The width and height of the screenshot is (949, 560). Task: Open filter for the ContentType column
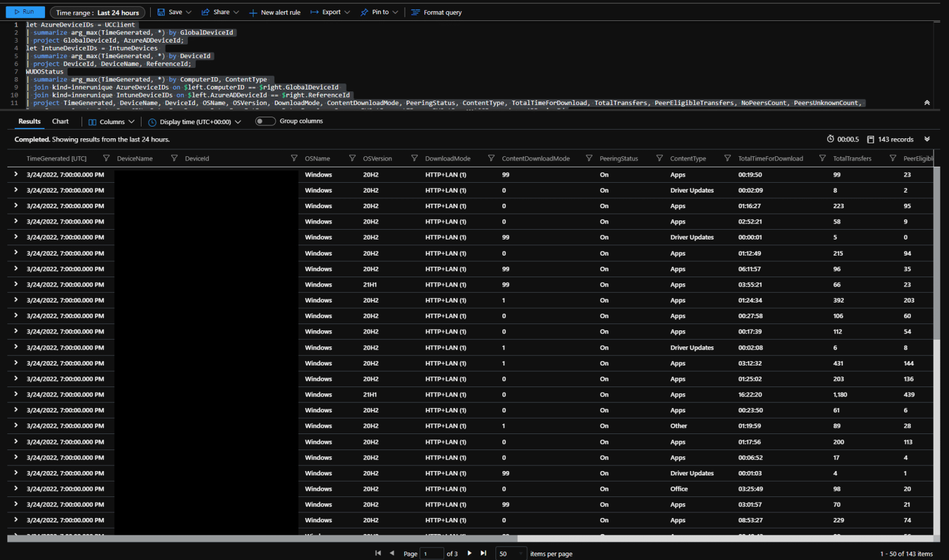[x=727, y=159]
